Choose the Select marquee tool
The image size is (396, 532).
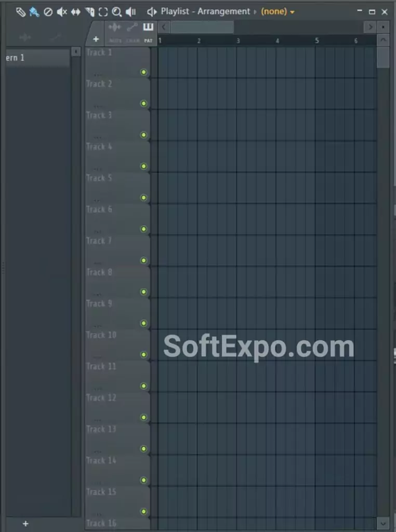(103, 12)
